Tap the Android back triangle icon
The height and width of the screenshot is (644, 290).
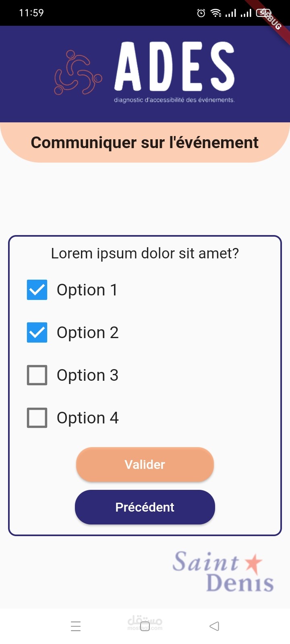(x=214, y=626)
